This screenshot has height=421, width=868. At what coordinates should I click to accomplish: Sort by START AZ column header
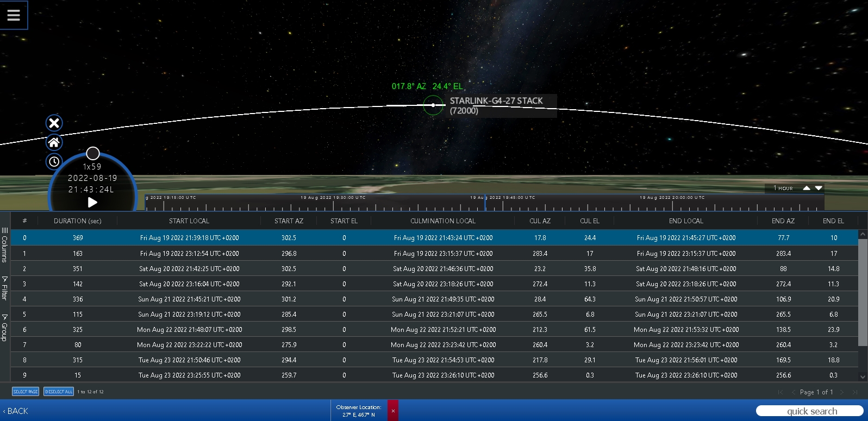pos(289,221)
